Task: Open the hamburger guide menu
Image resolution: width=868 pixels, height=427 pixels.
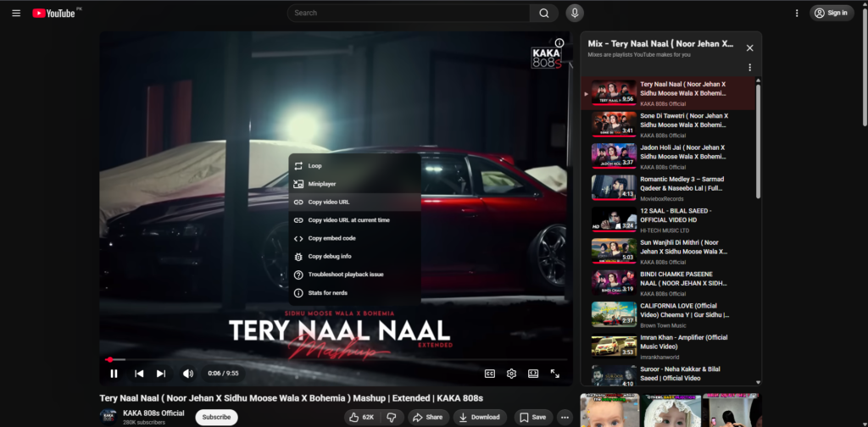Action: point(16,13)
